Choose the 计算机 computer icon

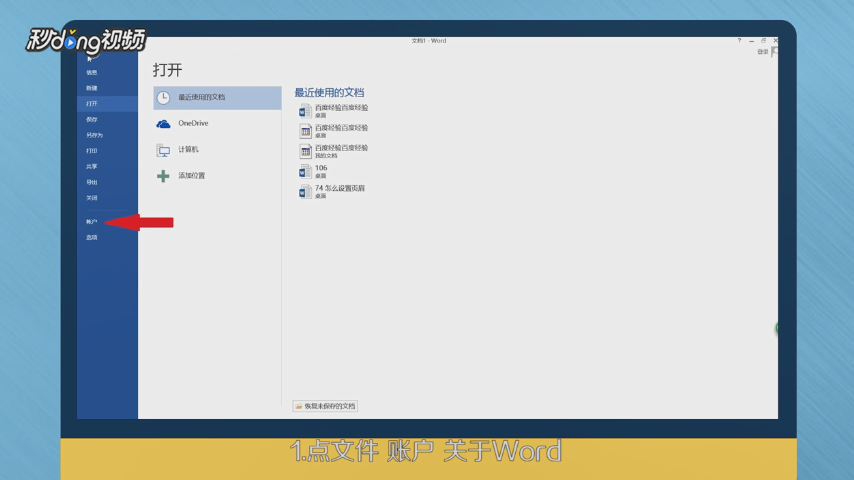(163, 150)
